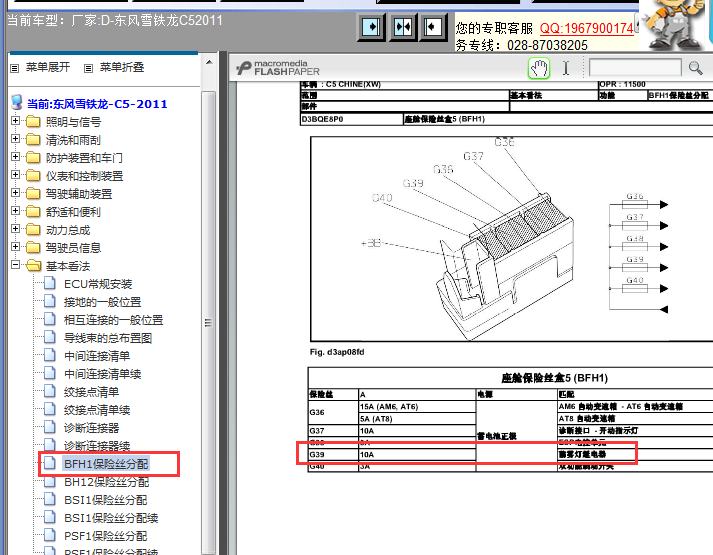Screen dimensions: 713x555
Task: Click the 照明与信号 folder icon
Action: click(33, 121)
